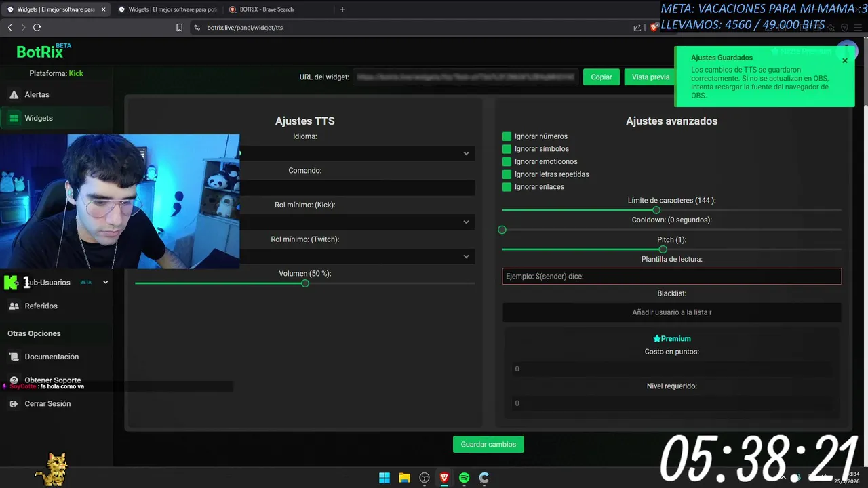Toggle Ignorar símbolos checkbox
Screen dimensions: 868x488
pos(507,149)
